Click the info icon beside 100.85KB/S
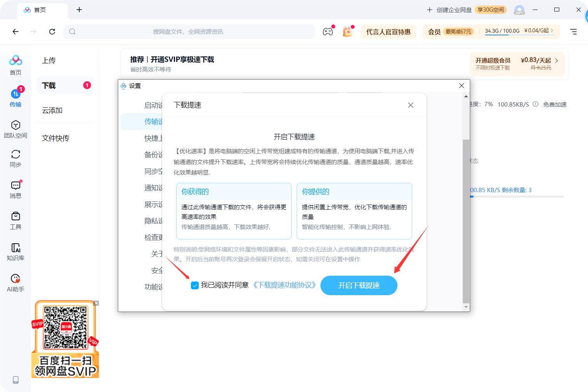Screen dimensions: 588x392 [x=535, y=104]
